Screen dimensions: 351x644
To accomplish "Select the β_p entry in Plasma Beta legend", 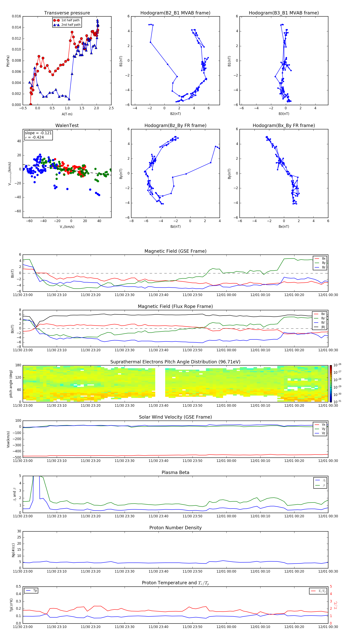I will point(321,480).
